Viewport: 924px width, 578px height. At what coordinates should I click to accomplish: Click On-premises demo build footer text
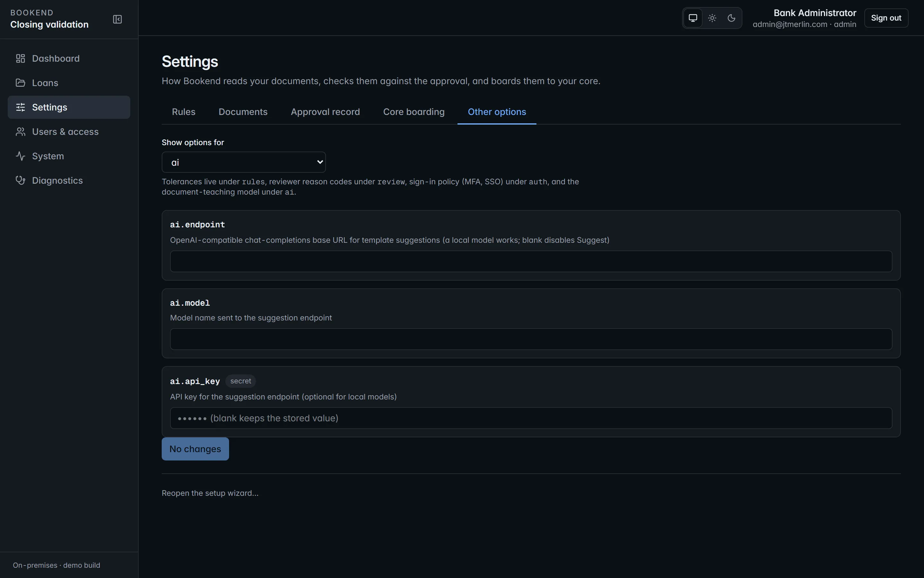56,565
